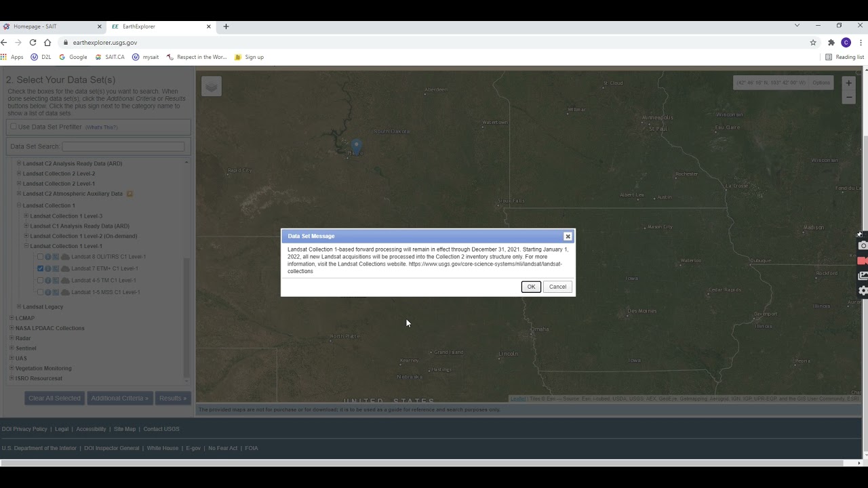
Task: Click info icon for Landsat 8 OLI/TIRS C1 Level-1
Action: click(x=48, y=257)
